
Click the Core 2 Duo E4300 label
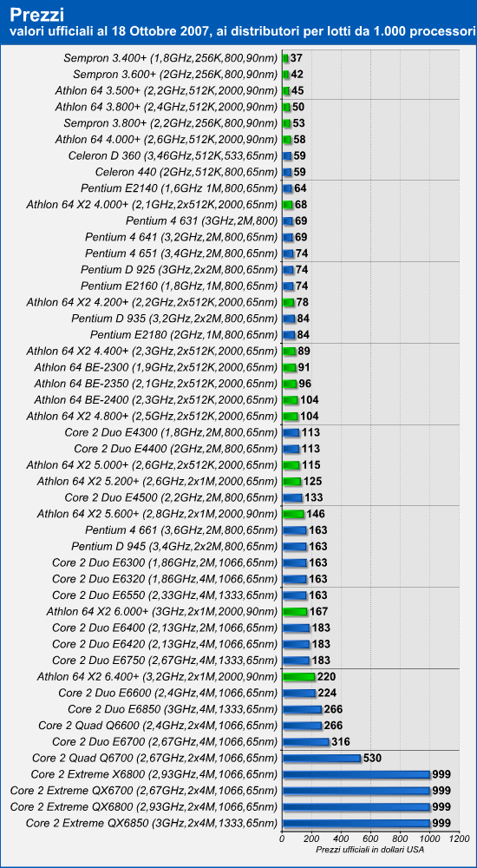171,432
